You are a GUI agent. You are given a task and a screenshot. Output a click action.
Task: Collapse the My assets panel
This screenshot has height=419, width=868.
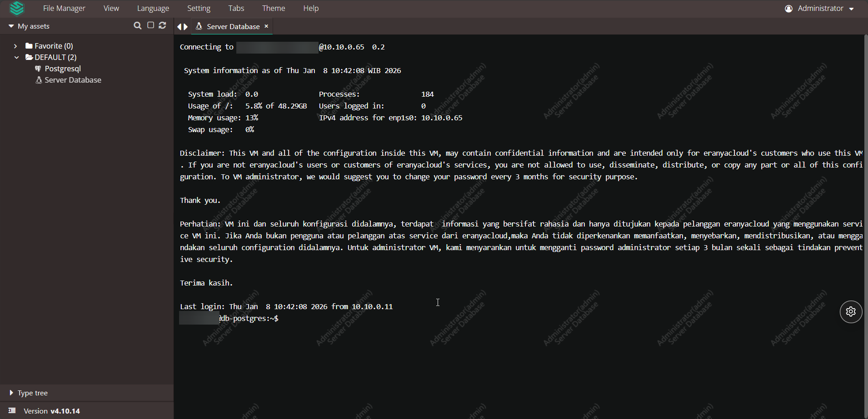point(11,26)
